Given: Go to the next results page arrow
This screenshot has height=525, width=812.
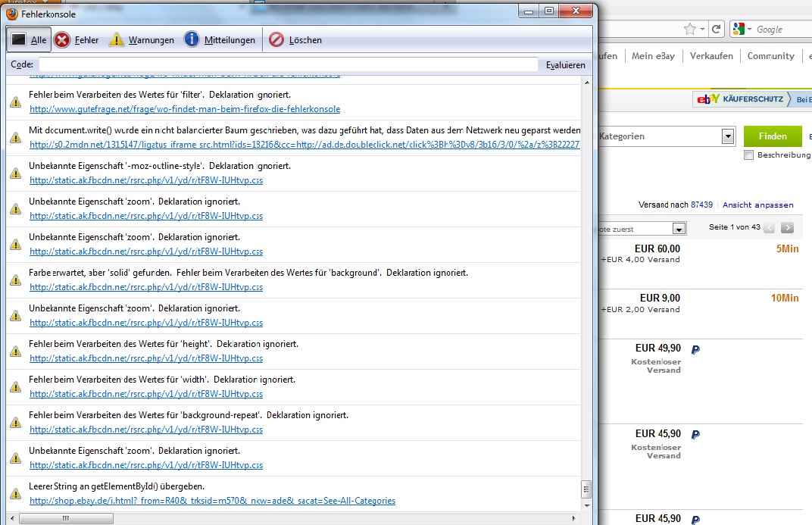Looking at the screenshot, I should coord(788,228).
